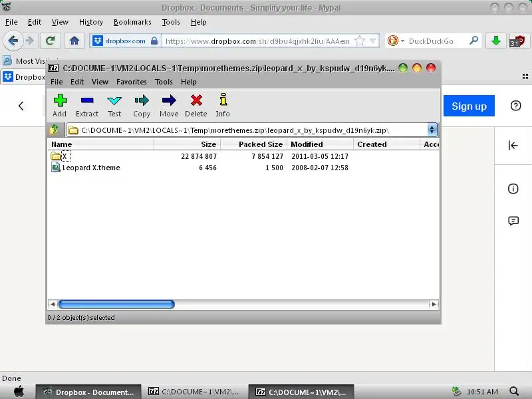Open the browser History menu
This screenshot has width=532, height=399.
point(91,22)
